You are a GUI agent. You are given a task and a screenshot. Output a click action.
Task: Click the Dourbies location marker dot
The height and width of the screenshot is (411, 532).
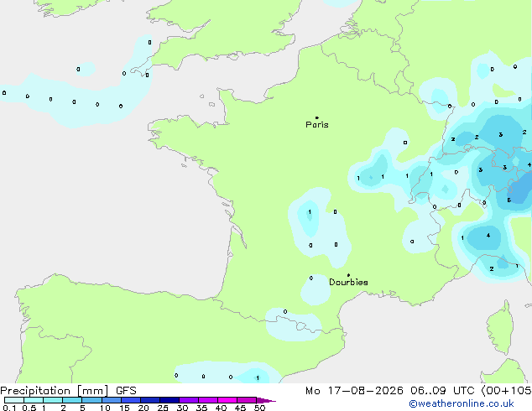click(348, 275)
